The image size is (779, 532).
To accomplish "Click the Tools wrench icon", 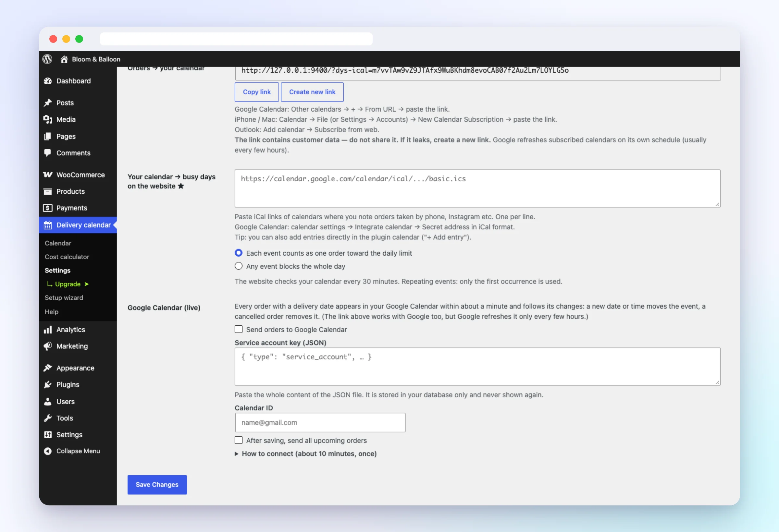I will (48, 418).
